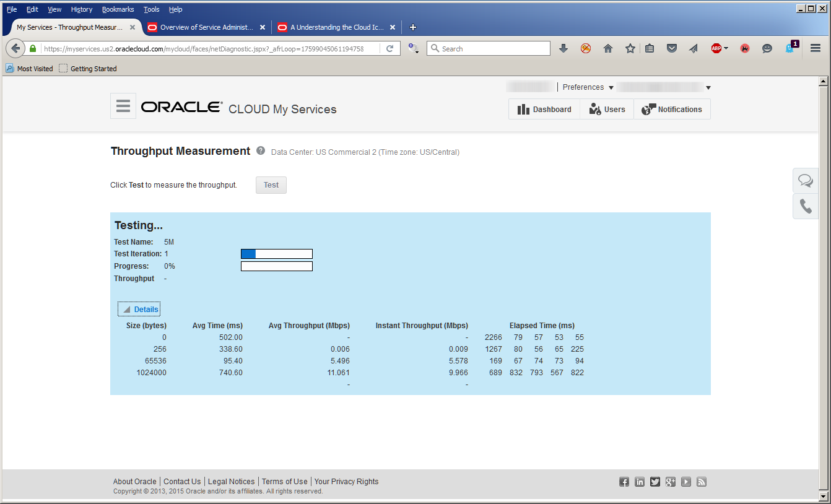The height and width of the screenshot is (504, 831).
Task: Open the blurred account name dropdown arrow
Action: (x=708, y=88)
